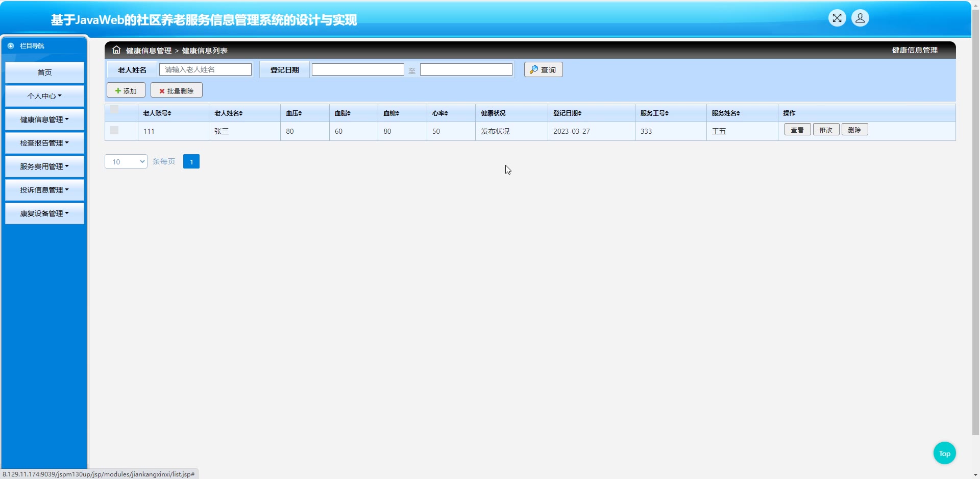Click the green plus icon on 添加

(118, 91)
